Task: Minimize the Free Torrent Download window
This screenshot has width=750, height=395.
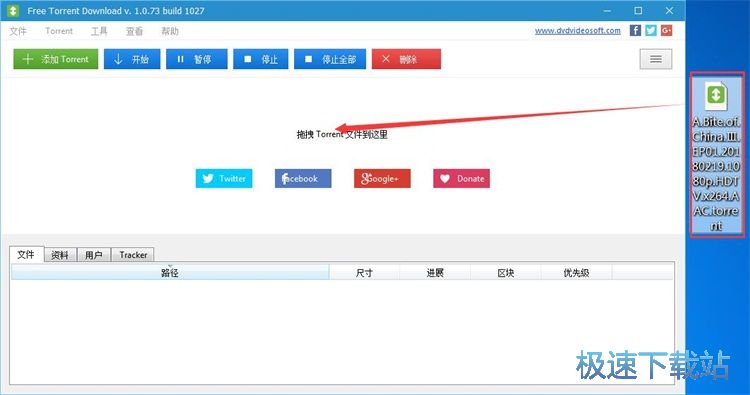Action: [607, 11]
